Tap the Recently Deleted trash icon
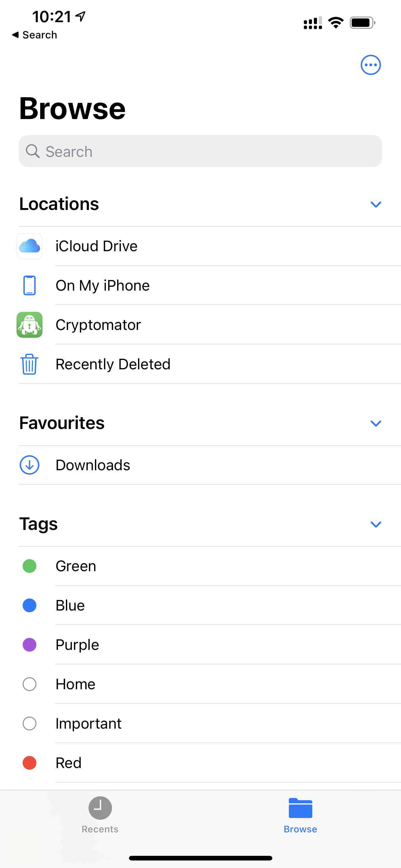The image size is (401, 868). (x=30, y=364)
